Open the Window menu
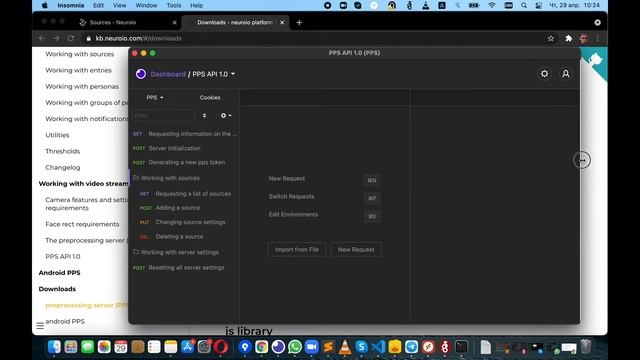The height and width of the screenshot is (360, 640). click(x=146, y=5)
